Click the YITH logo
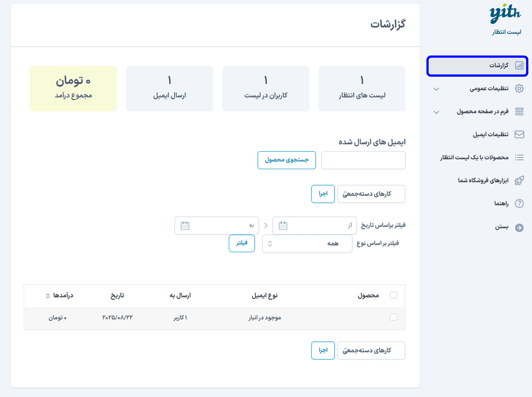This screenshot has width=532, height=397. pyautogui.click(x=505, y=14)
